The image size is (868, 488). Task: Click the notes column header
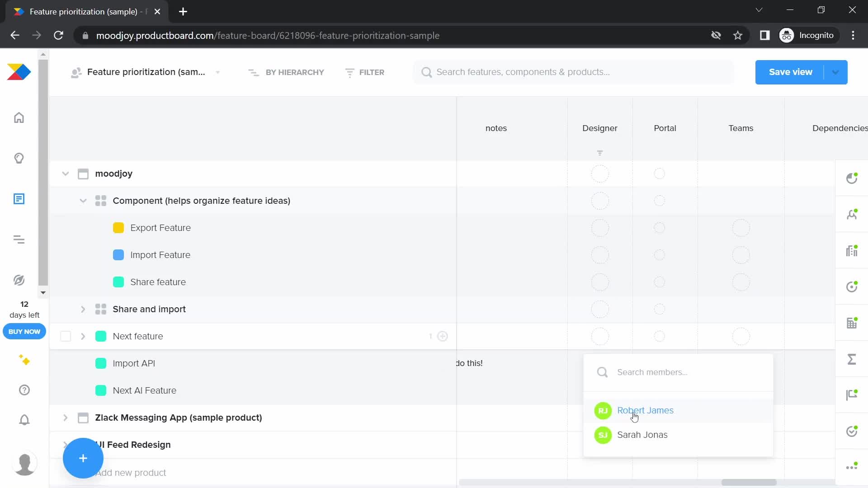496,128
